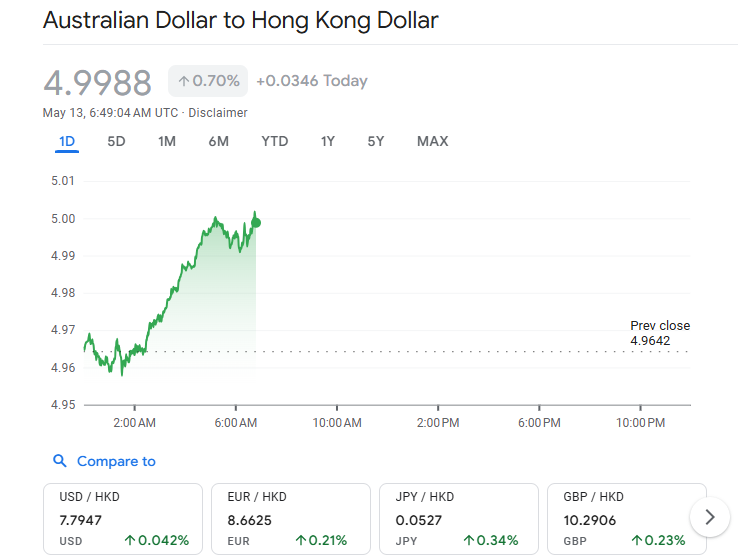Open the 1Y chart range

pos(328,141)
